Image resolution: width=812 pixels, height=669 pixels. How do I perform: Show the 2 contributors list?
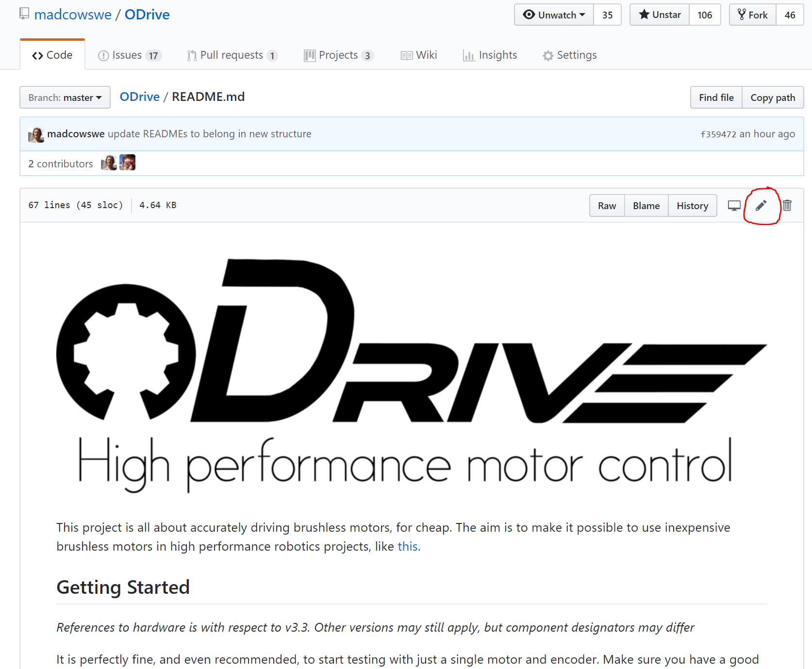(61, 164)
